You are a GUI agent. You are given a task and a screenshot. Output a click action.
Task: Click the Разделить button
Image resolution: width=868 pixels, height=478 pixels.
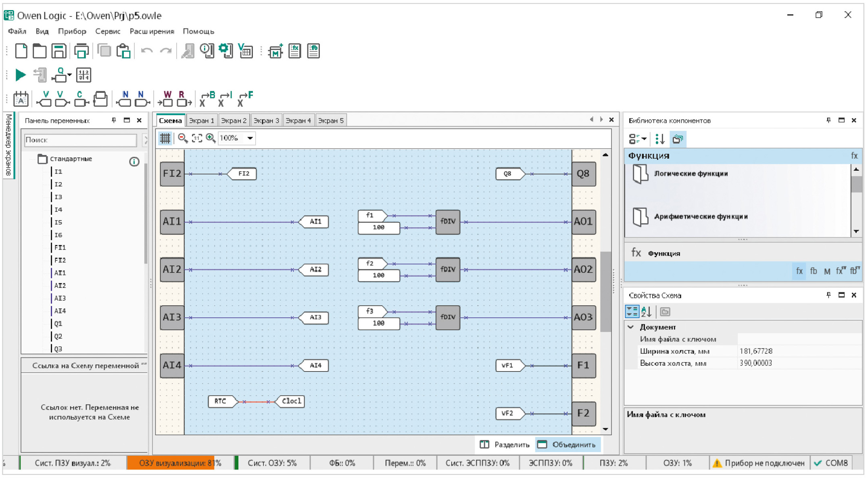coord(505,444)
